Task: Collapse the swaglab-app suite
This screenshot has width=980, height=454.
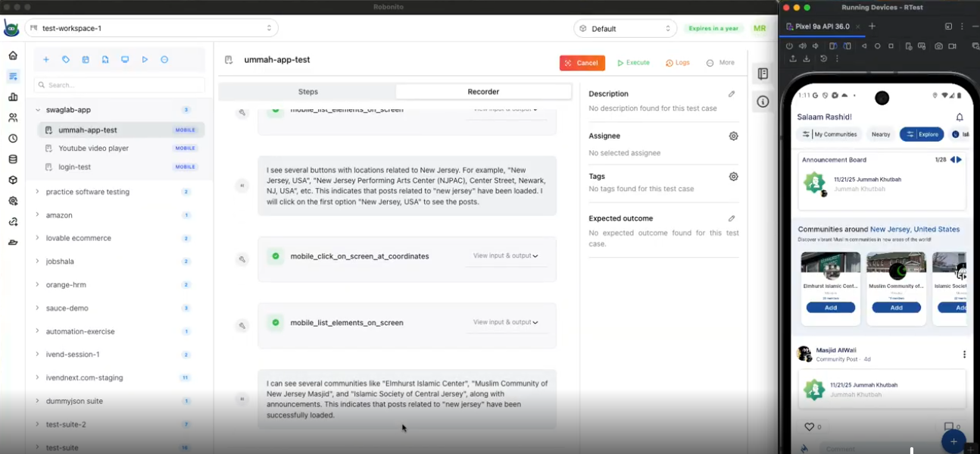Action: (x=38, y=110)
